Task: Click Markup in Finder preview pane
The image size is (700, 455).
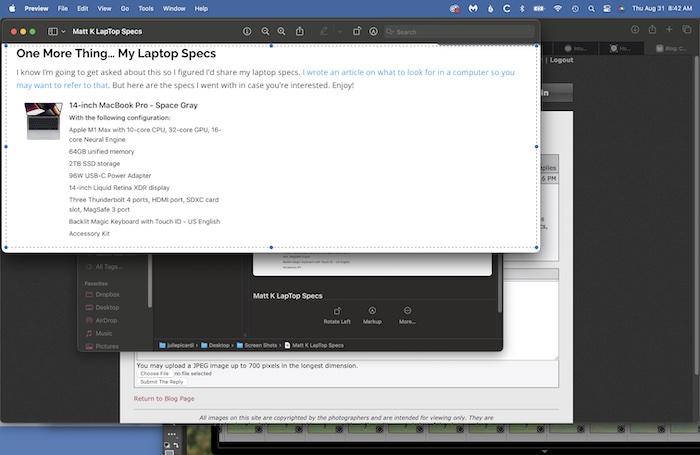Action: 372,315
